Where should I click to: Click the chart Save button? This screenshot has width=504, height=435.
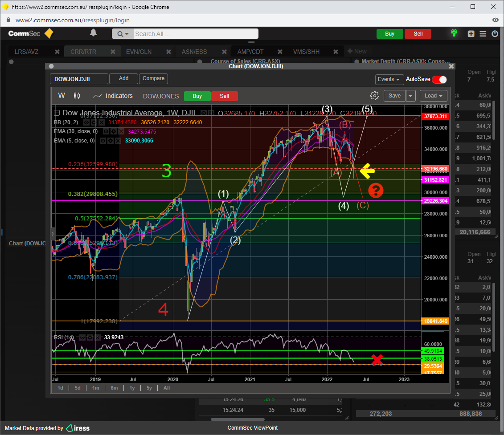pyautogui.click(x=394, y=96)
